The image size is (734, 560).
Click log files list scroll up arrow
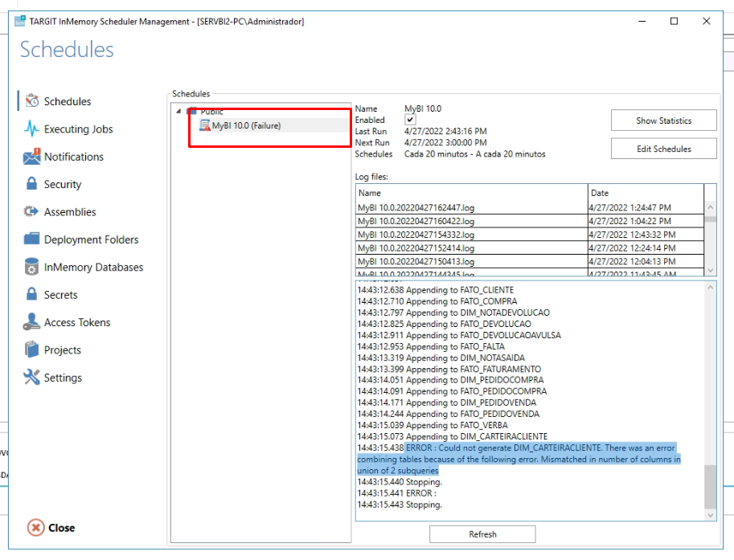[710, 206]
